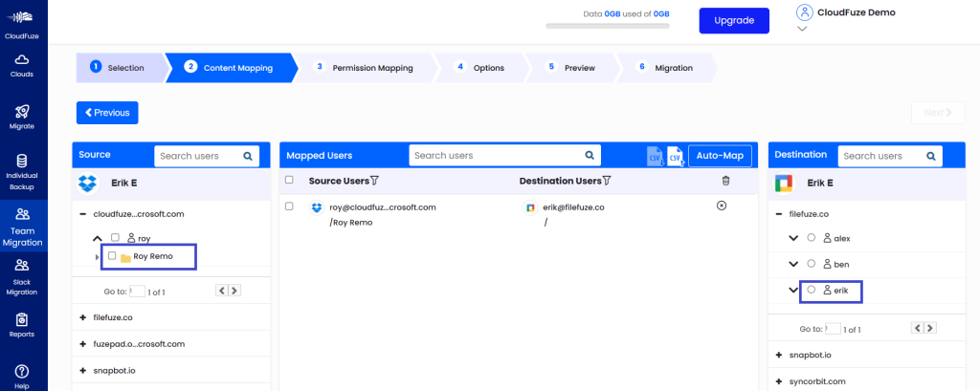Open the Clouds section in sidebar
Screen dimensions: 980x391
tap(22, 65)
